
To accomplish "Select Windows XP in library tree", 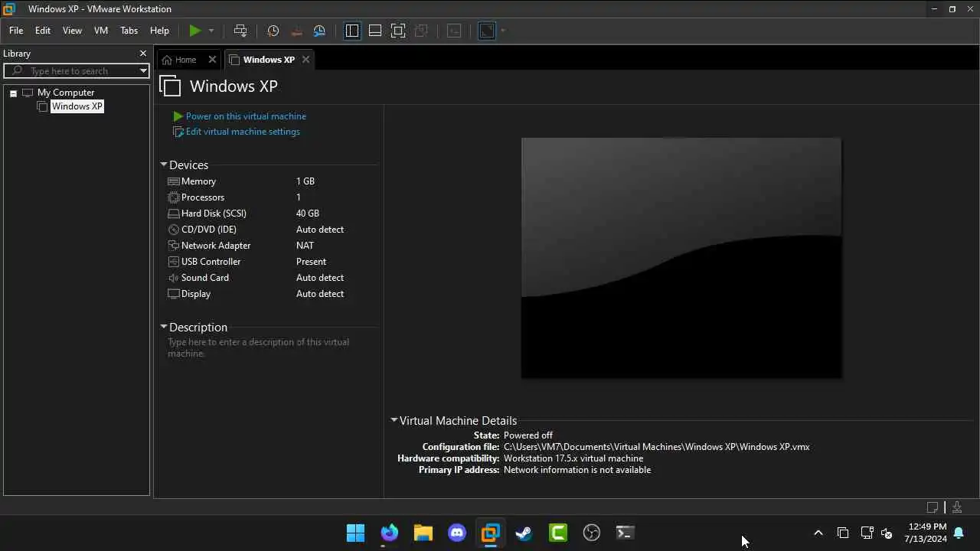I will pos(77,106).
